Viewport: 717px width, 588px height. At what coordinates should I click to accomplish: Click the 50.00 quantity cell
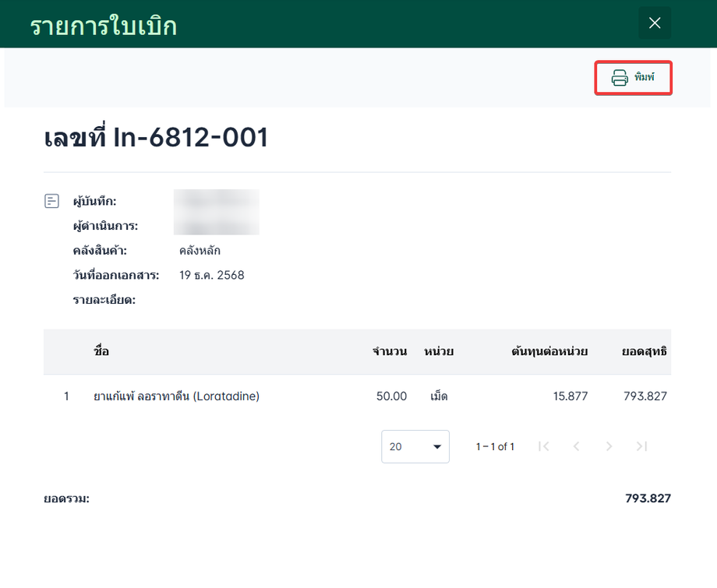[x=391, y=396]
